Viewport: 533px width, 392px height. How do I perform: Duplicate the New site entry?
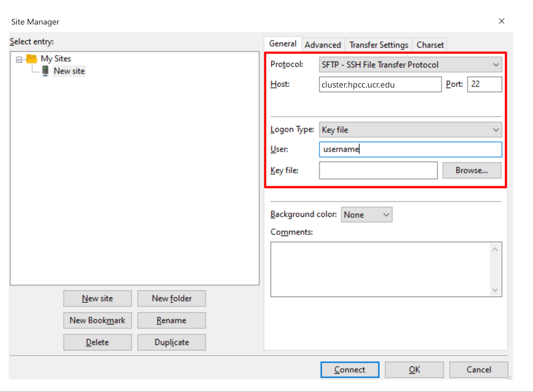click(x=172, y=342)
